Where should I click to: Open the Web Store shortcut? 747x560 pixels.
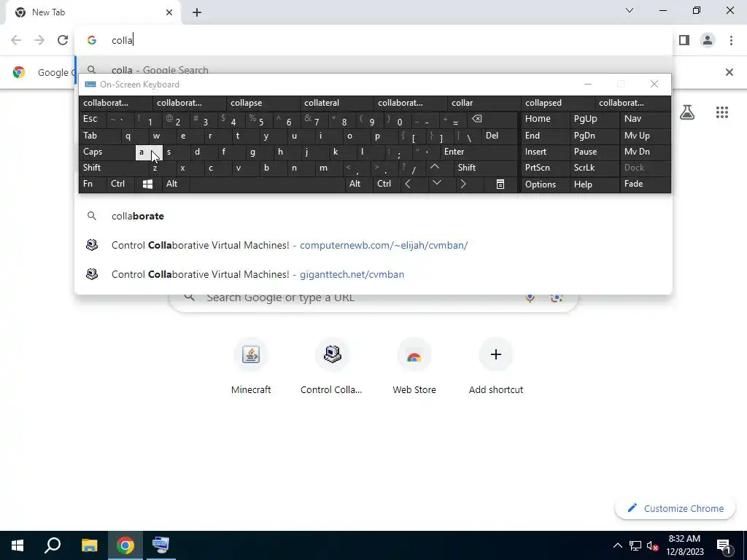[414, 367]
